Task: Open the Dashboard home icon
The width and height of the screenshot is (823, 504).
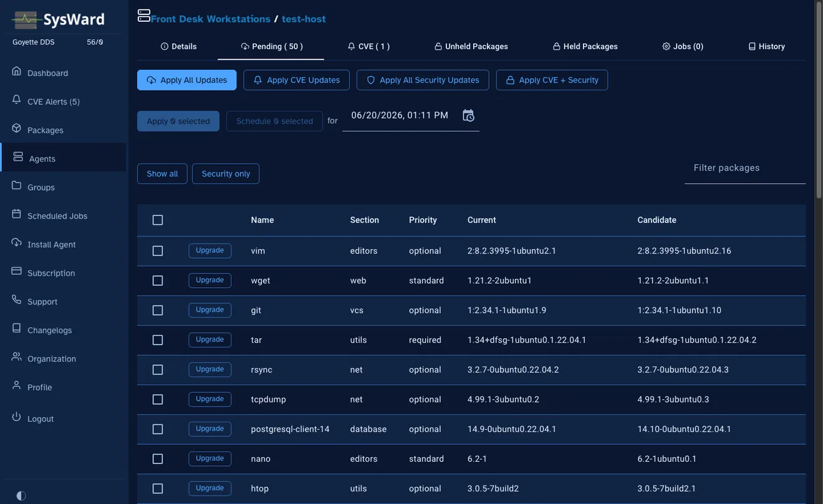Action: coord(16,71)
